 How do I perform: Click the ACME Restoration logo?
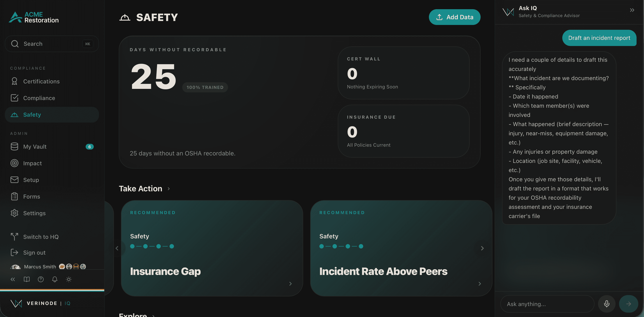tap(34, 17)
